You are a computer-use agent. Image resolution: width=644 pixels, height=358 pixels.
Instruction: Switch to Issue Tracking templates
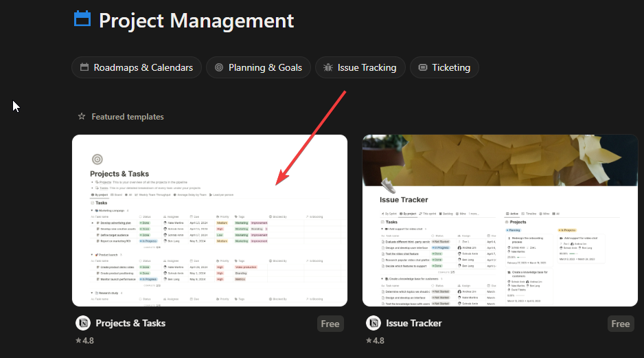(359, 67)
